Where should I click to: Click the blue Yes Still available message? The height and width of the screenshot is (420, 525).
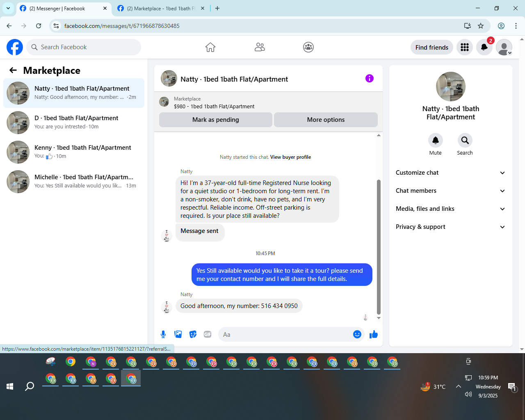pos(282,275)
